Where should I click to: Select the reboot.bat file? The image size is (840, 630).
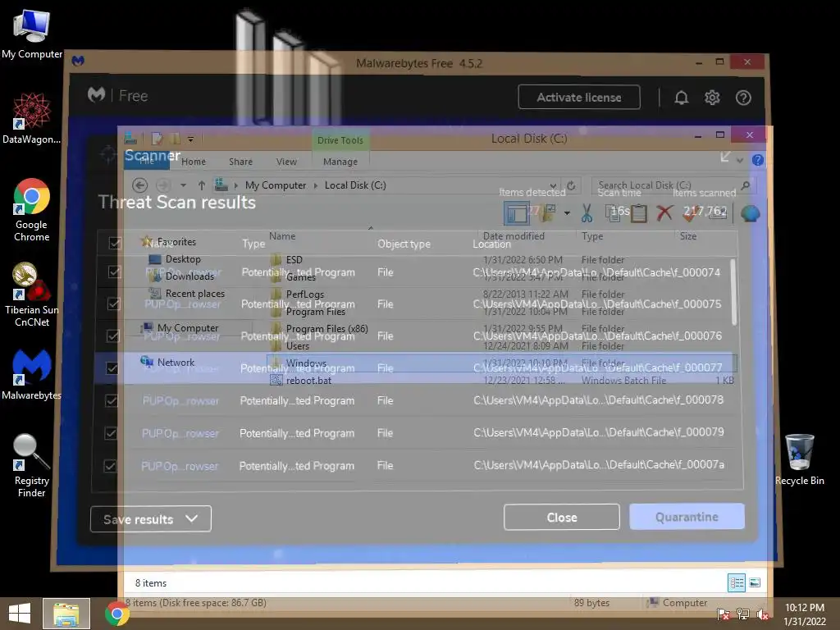coord(308,381)
